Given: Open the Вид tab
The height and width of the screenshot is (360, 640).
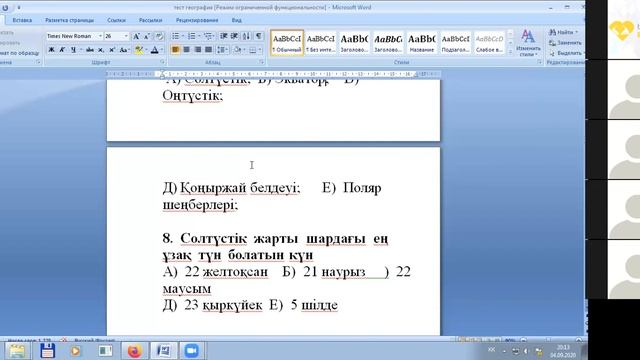Looking at the screenshot, I should [x=236, y=20].
